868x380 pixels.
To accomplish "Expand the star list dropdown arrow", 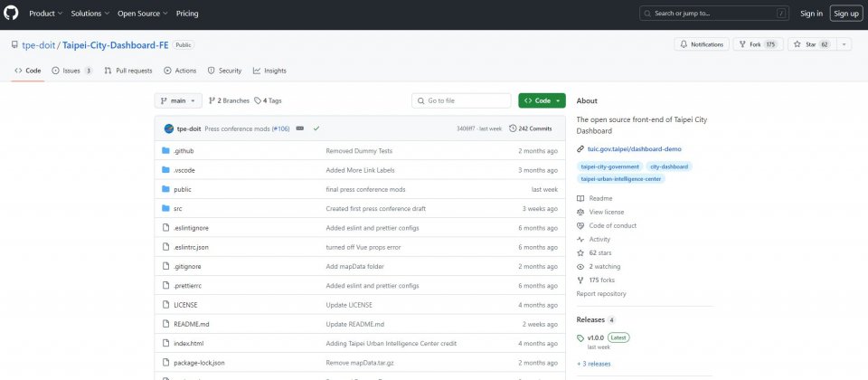I will (x=844, y=44).
